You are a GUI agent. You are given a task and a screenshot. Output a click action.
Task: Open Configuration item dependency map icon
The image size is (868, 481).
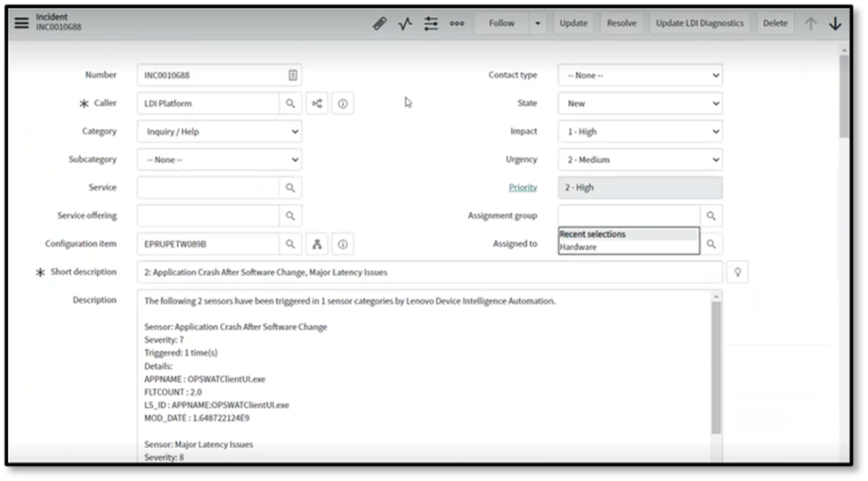coord(318,243)
